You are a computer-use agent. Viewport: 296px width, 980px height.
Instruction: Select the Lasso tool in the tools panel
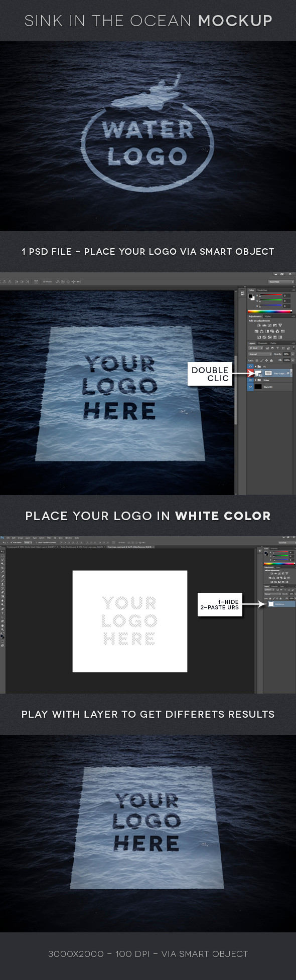(x=3, y=560)
